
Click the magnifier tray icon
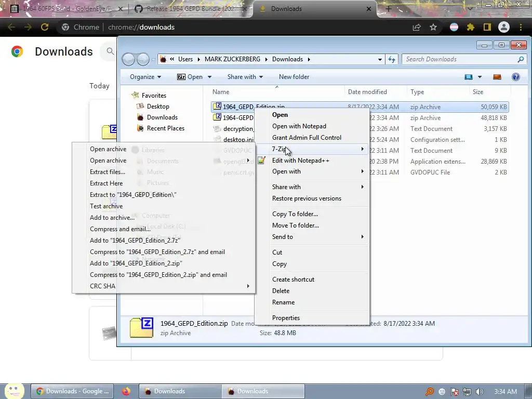[430, 392]
